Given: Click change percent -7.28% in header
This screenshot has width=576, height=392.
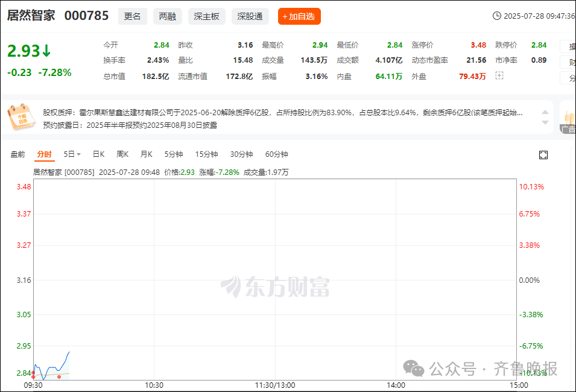Looking at the screenshot, I should point(55,73).
